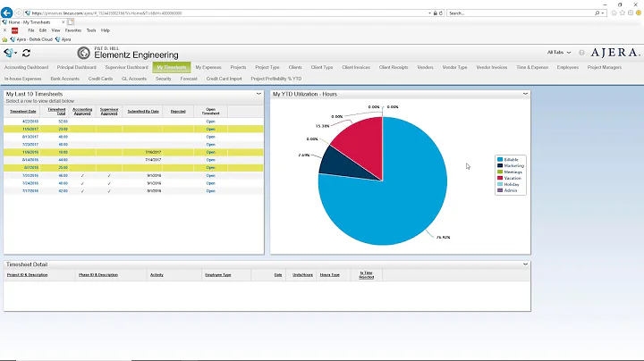Click in the browser URL address field
Image resolution: width=644 pixels, height=361 pixels.
[x=226, y=13]
